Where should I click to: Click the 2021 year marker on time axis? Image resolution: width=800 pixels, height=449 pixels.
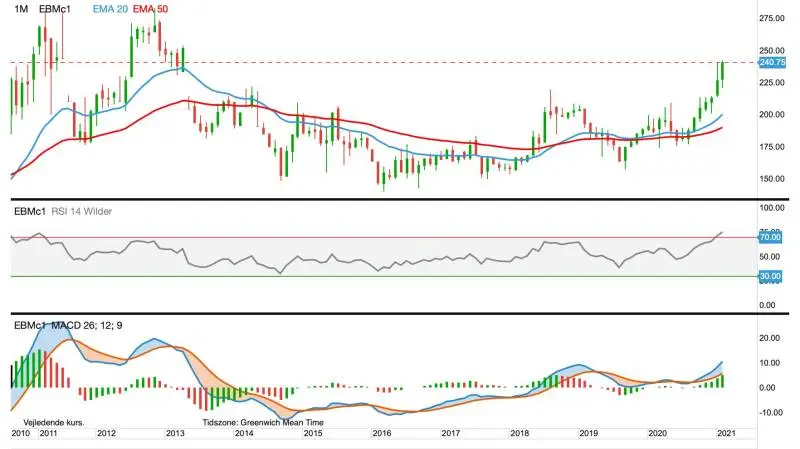[726, 433]
